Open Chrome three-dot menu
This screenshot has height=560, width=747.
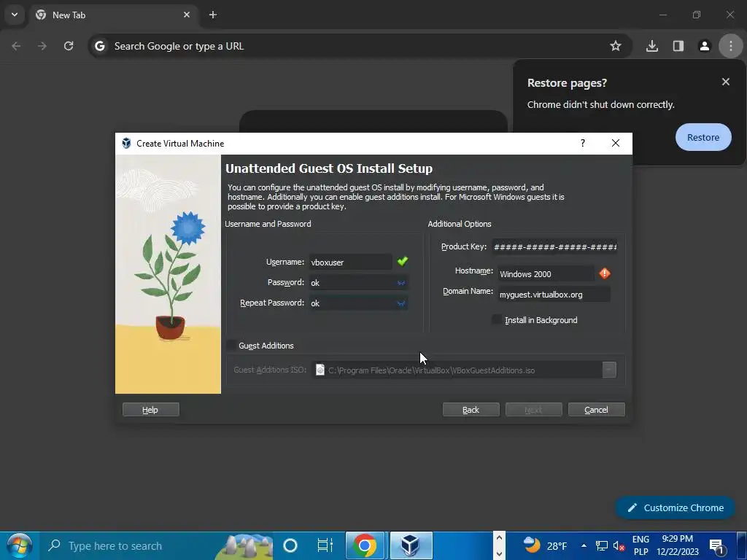[x=730, y=46]
